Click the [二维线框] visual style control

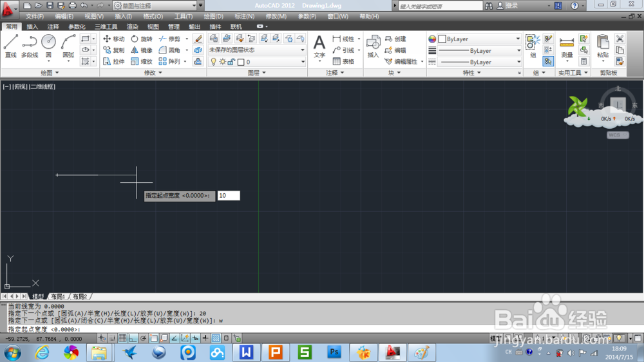click(x=42, y=86)
